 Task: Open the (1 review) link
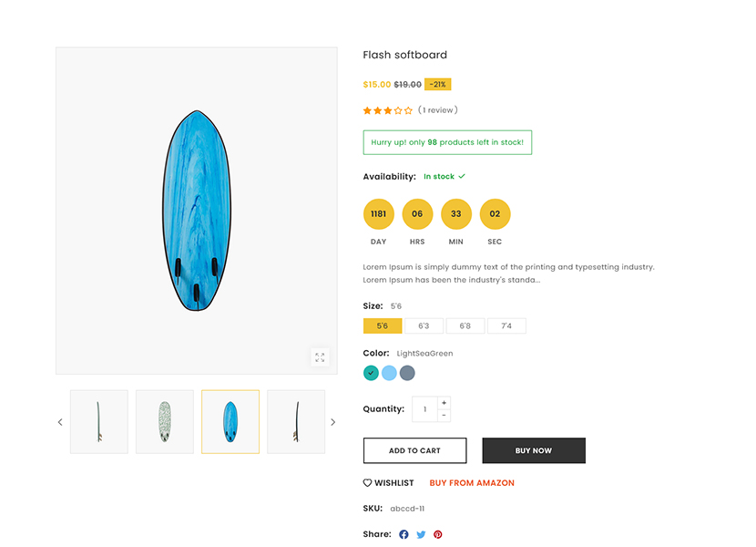438,109
